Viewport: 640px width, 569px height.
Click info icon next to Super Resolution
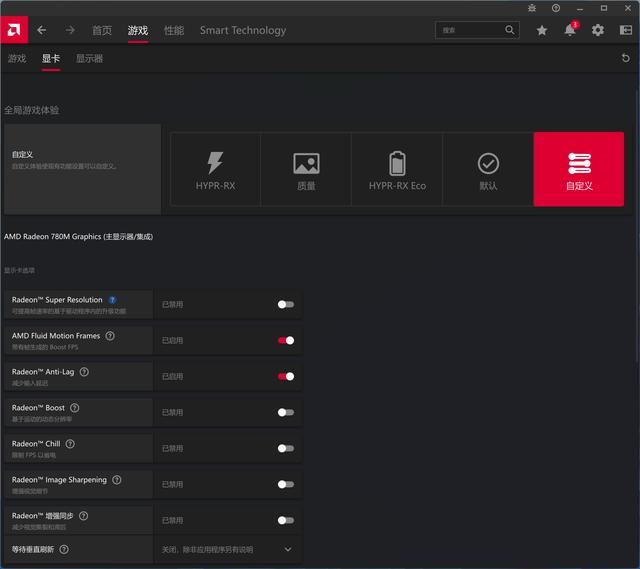click(112, 300)
